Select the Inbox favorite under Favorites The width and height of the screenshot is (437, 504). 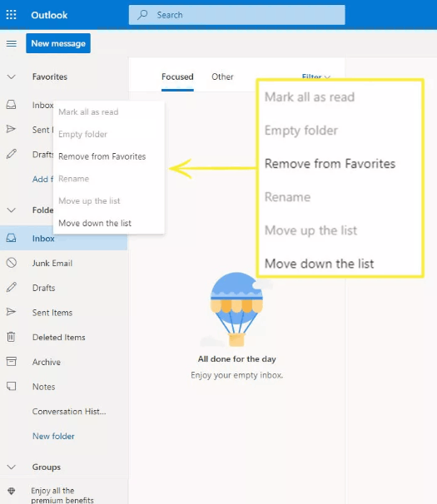[x=42, y=105]
